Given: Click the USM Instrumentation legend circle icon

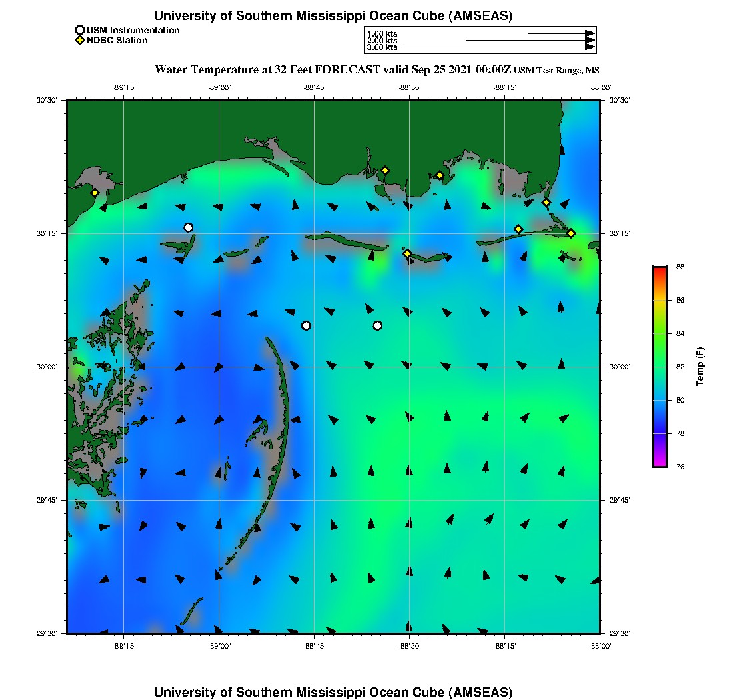Looking at the screenshot, I should click(80, 30).
